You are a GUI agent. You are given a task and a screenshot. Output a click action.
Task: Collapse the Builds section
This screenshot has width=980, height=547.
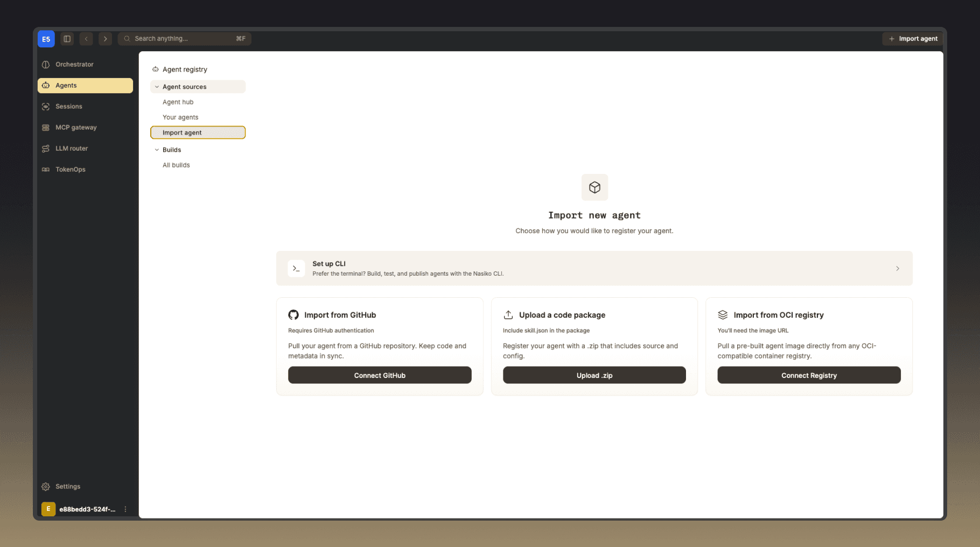click(x=157, y=150)
